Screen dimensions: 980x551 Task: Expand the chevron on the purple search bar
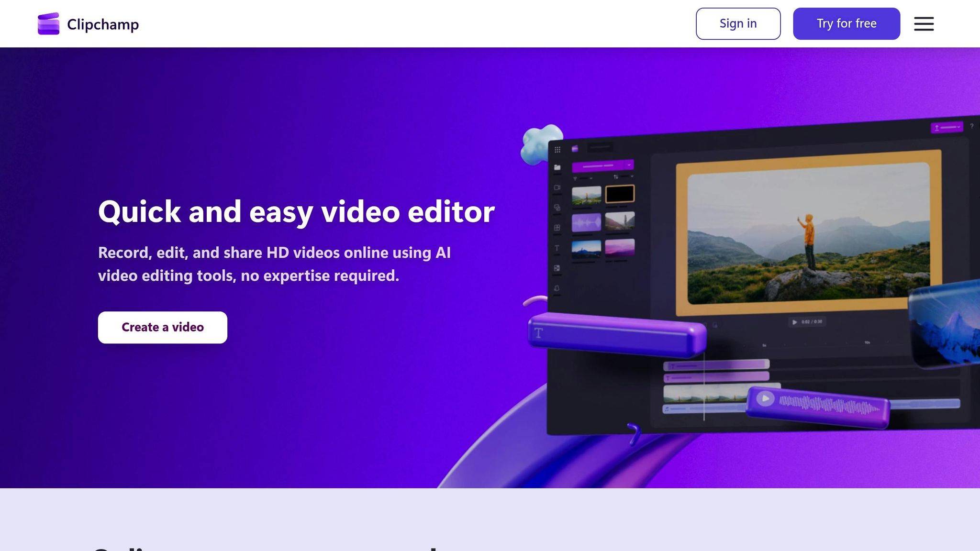pos(630,166)
